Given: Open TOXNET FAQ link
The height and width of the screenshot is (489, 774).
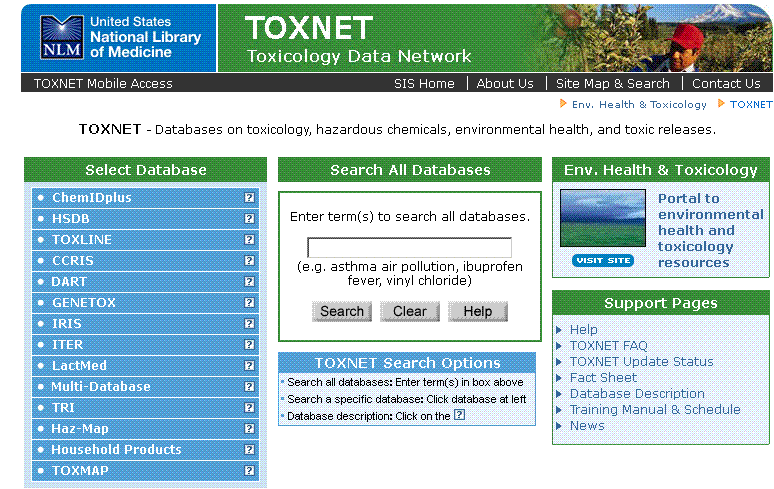Looking at the screenshot, I should click(608, 346).
